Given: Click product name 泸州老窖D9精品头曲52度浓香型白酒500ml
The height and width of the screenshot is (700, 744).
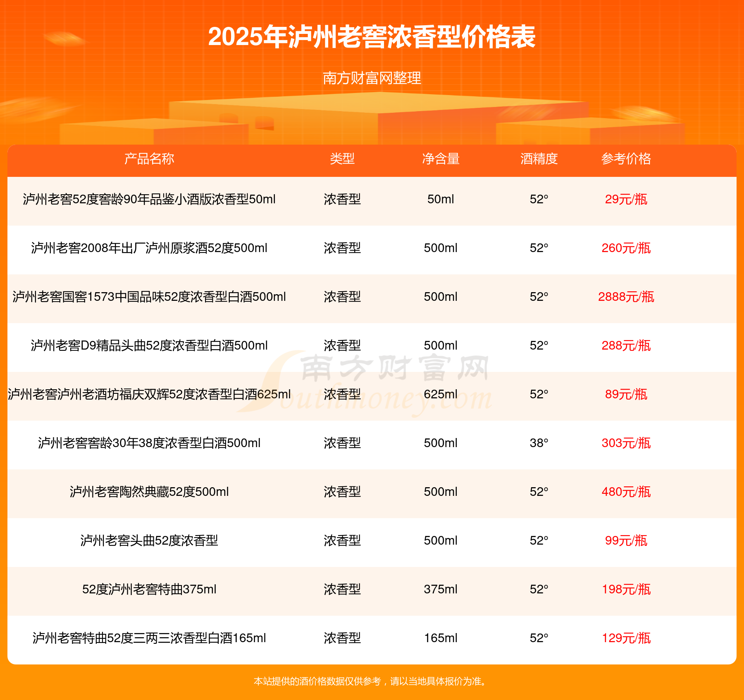Looking at the screenshot, I should (149, 345).
